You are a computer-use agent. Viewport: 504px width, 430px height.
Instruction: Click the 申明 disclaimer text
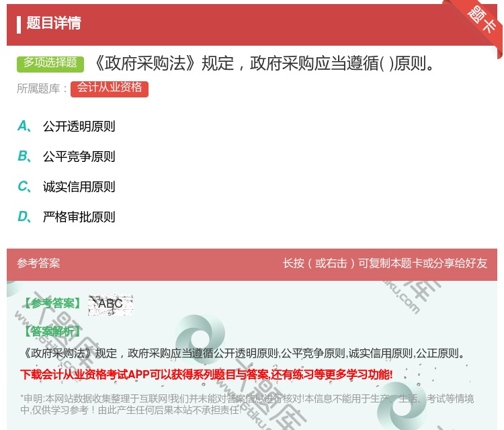(247, 404)
